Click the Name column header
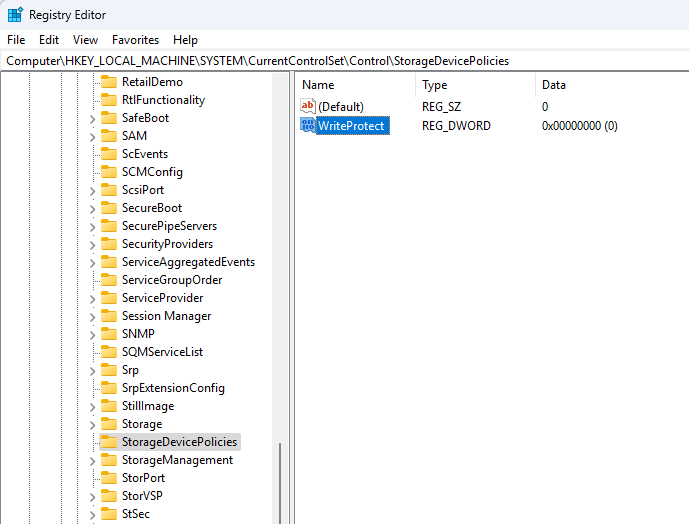689x524 pixels. (318, 85)
